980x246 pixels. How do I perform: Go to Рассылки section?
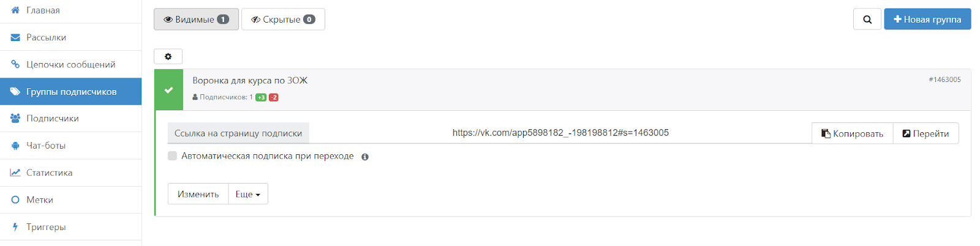(x=46, y=37)
